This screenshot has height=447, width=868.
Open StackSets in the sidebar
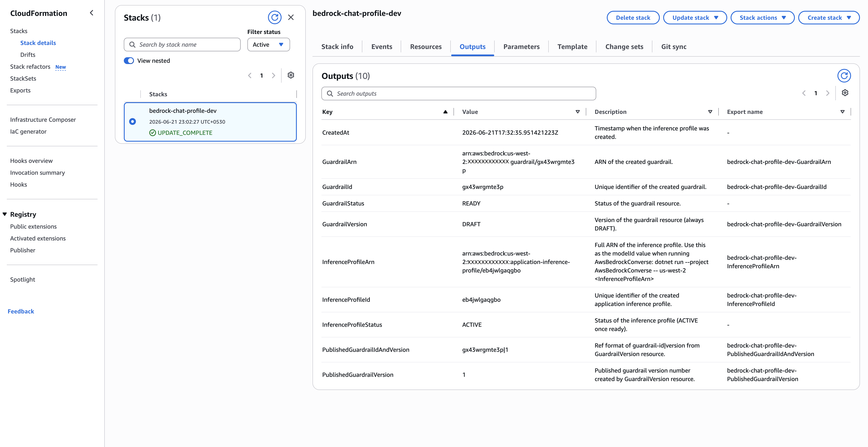pos(23,78)
